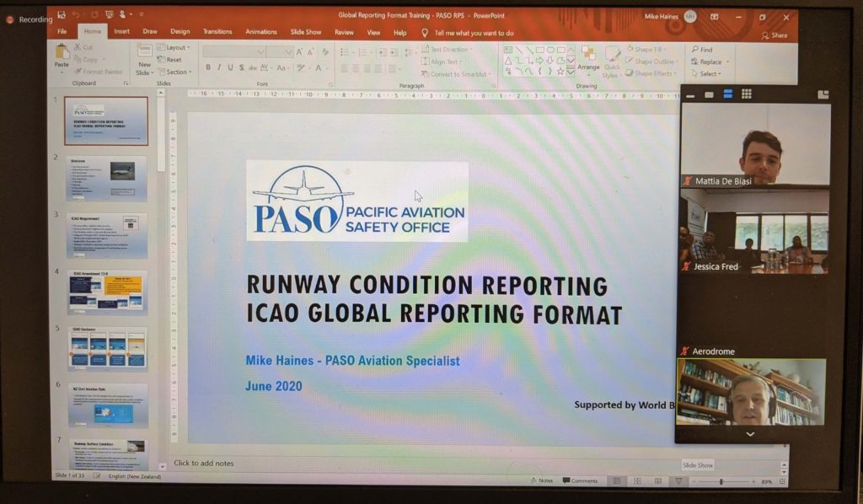Screen dimensions: 863x504
Task: Click the Tell Me lightbulb icon
Action: (425, 33)
